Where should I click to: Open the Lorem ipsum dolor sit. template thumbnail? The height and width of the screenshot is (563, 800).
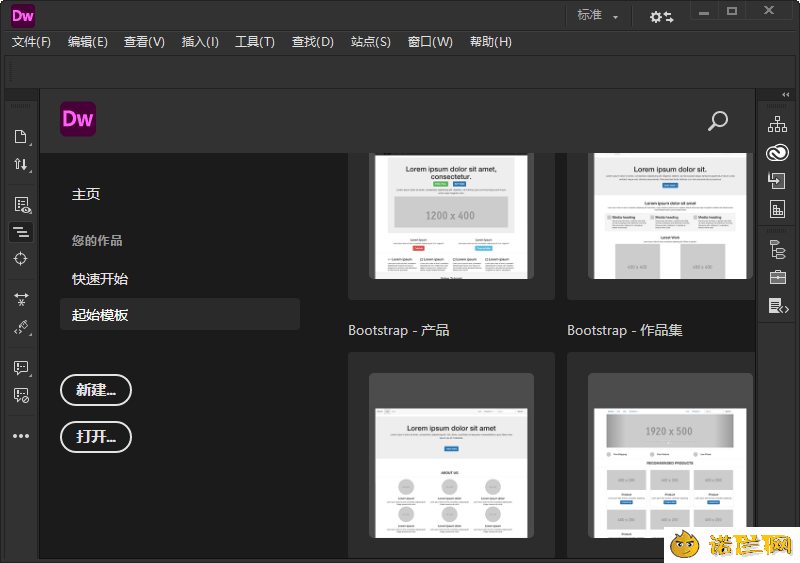point(670,216)
